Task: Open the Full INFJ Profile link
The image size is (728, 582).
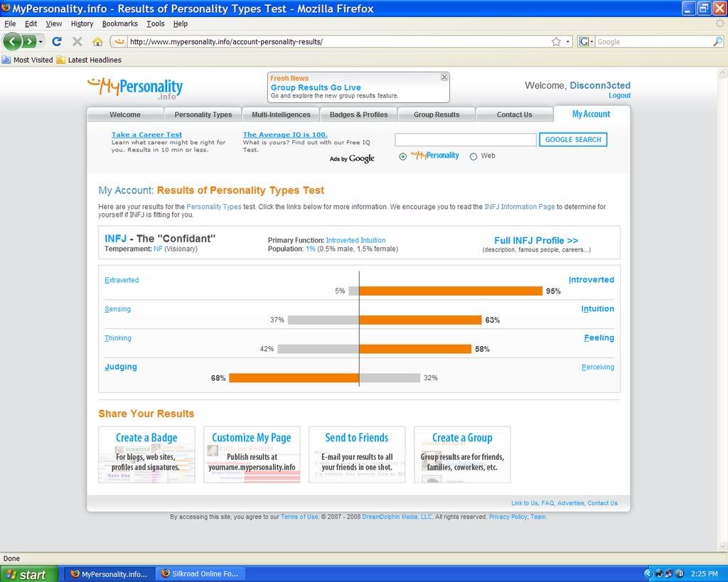Action: [x=536, y=240]
